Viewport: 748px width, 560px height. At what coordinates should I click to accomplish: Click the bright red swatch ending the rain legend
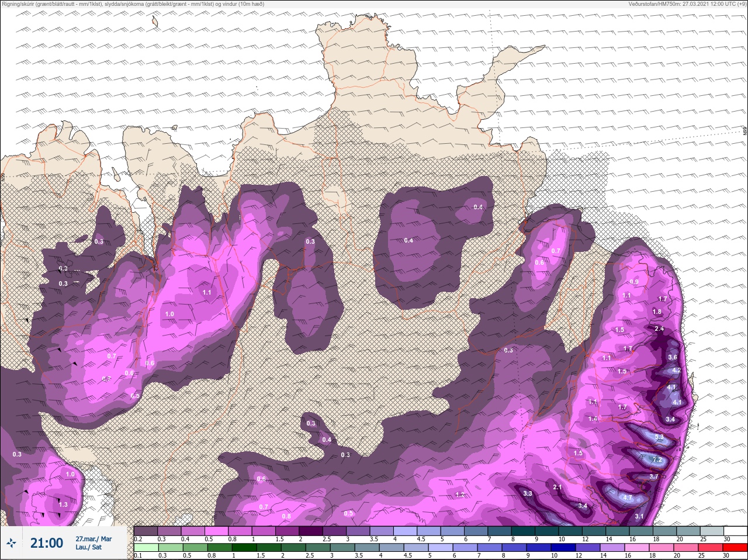coord(735,548)
